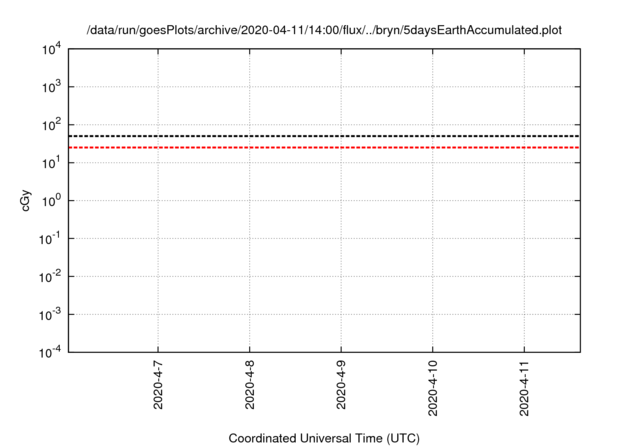Click the 10^4 y-axis tick label
640x448 pixels.
[51, 49]
